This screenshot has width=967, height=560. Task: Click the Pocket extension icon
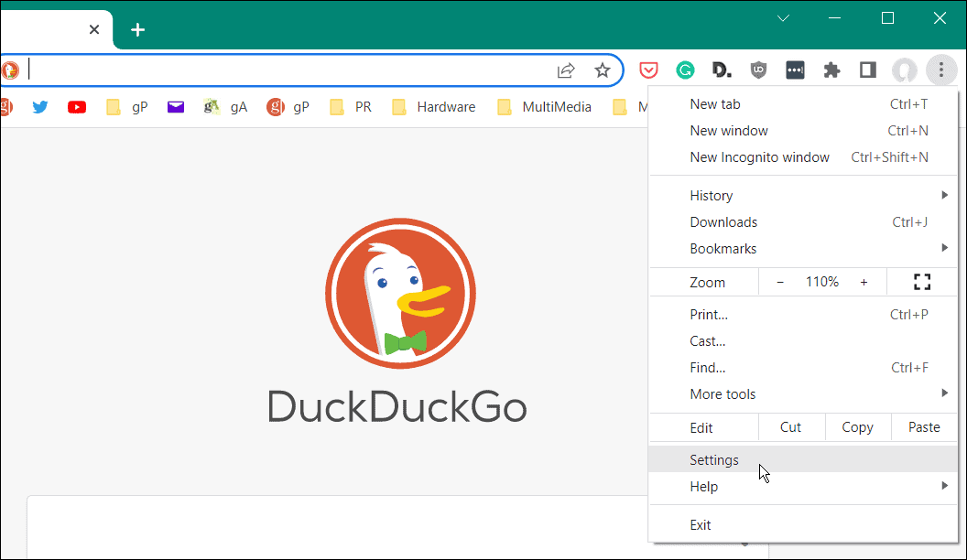point(648,70)
